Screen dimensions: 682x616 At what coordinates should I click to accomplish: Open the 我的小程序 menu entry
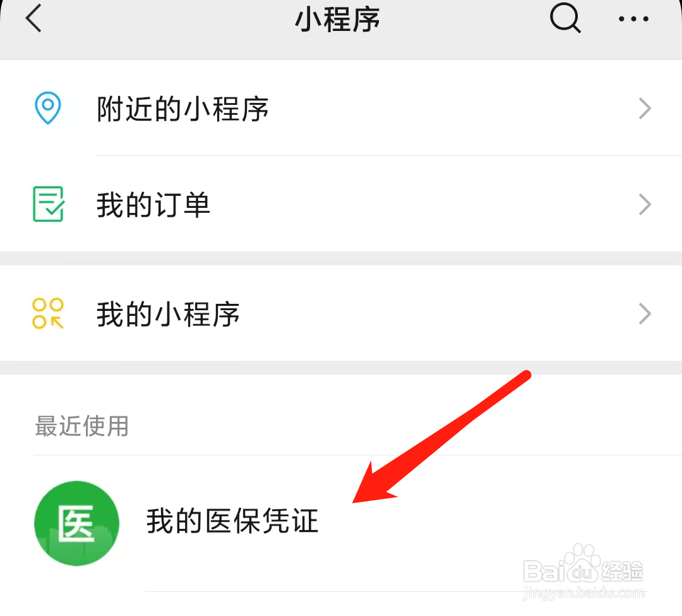(341, 313)
